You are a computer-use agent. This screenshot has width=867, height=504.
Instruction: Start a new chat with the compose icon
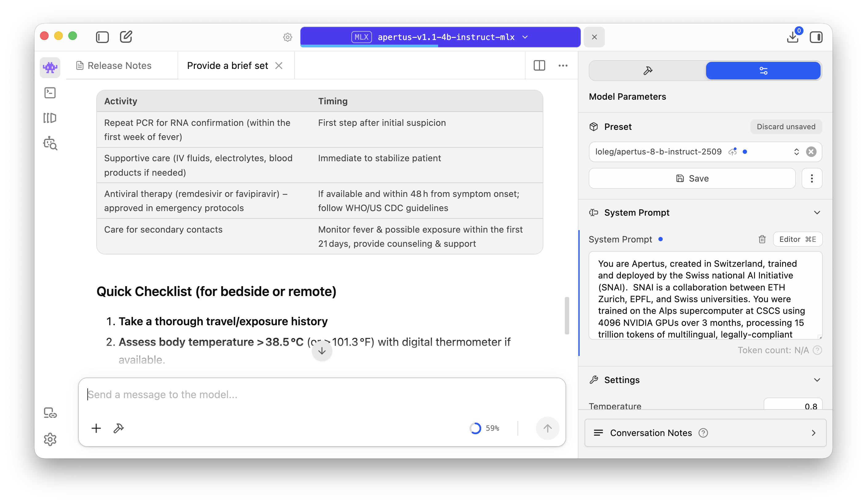click(x=126, y=37)
